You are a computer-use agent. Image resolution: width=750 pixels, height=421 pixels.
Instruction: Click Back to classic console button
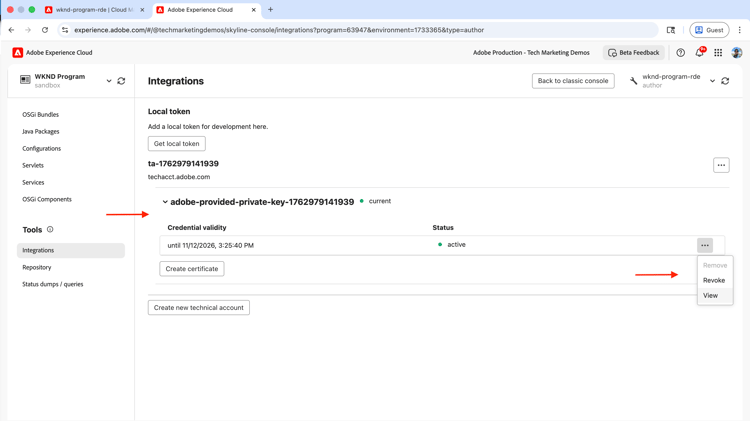tap(573, 81)
